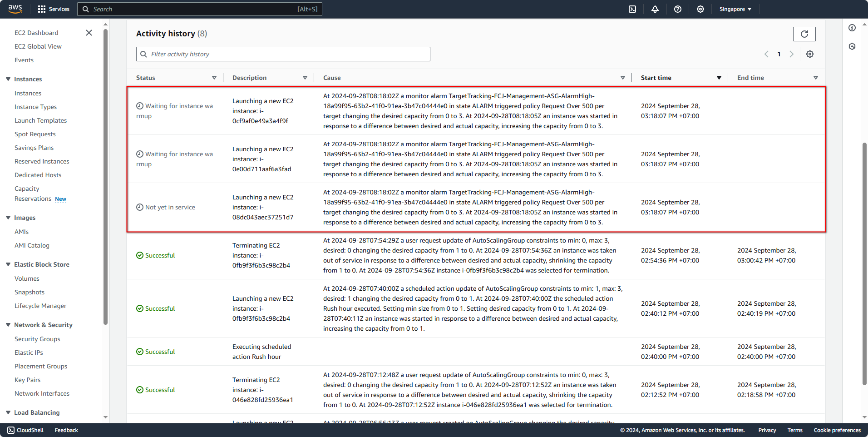The image size is (868, 437).
Task: Open the help question-mark icon
Action: (x=677, y=9)
